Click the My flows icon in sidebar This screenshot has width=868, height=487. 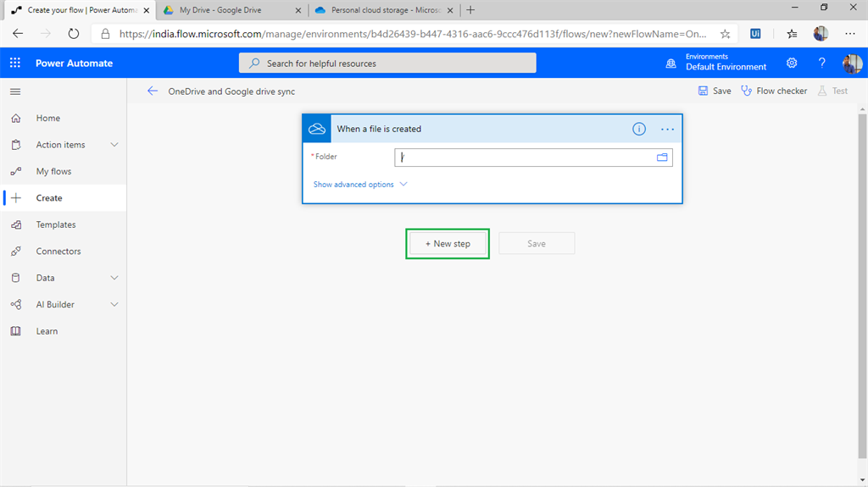point(16,171)
